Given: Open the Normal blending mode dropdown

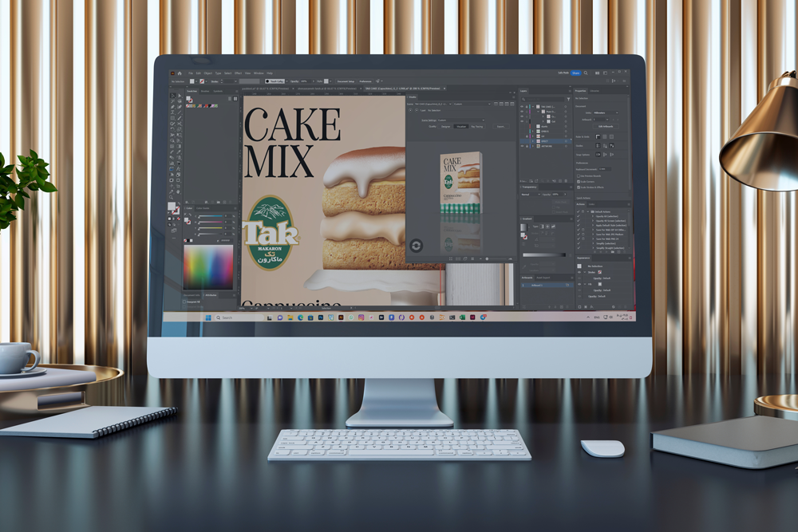Looking at the screenshot, I should pyautogui.click(x=529, y=194).
